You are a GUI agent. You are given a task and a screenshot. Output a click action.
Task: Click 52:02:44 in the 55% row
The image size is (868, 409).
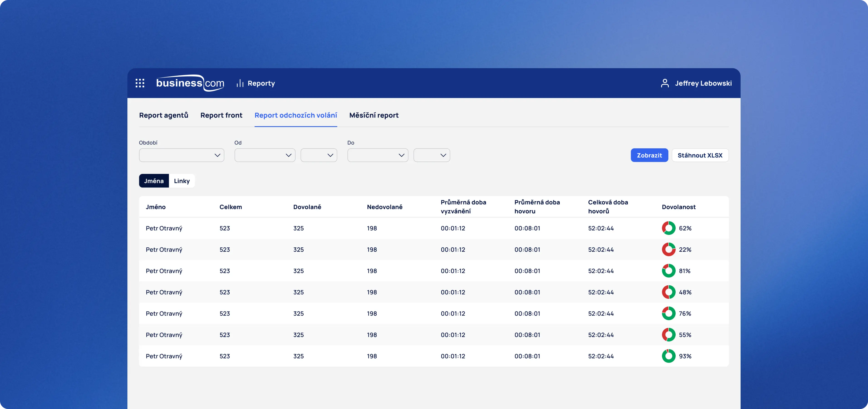click(601, 335)
